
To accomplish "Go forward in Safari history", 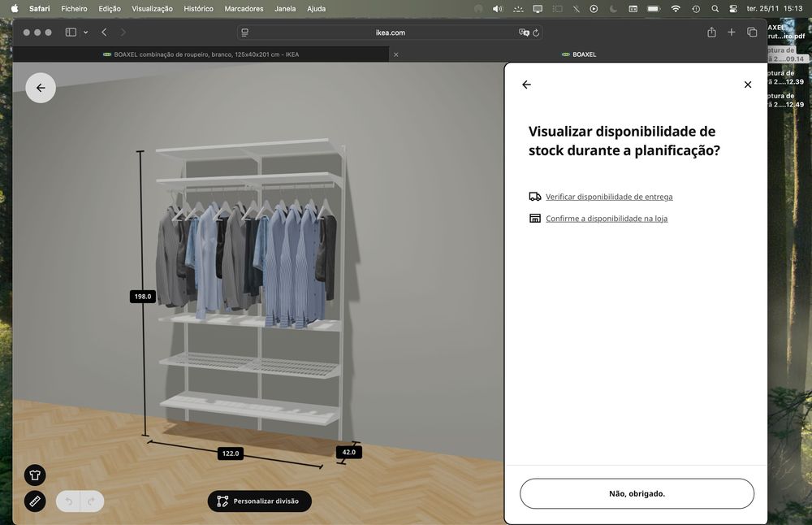I will click(123, 33).
